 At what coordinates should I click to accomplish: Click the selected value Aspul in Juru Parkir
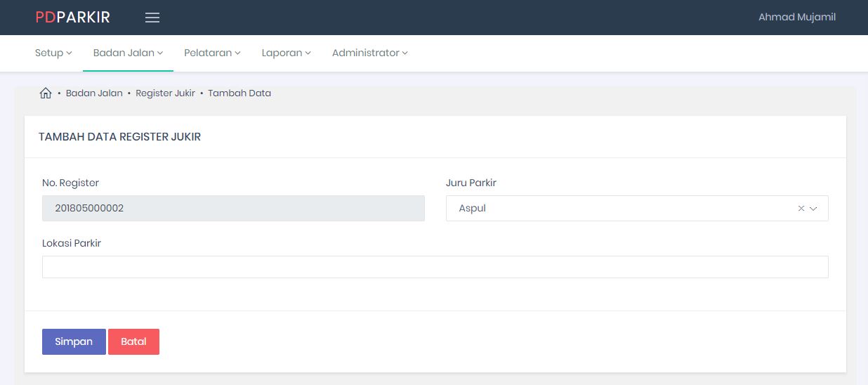473,209
